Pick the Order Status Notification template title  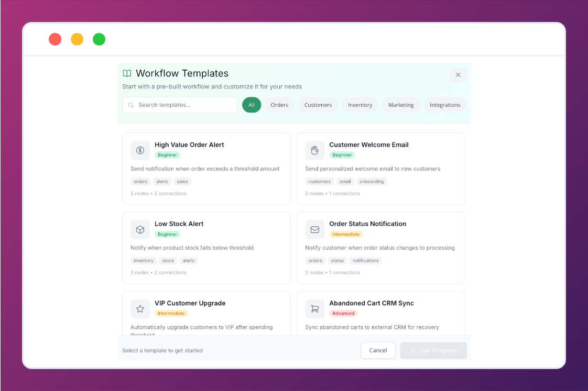point(367,224)
